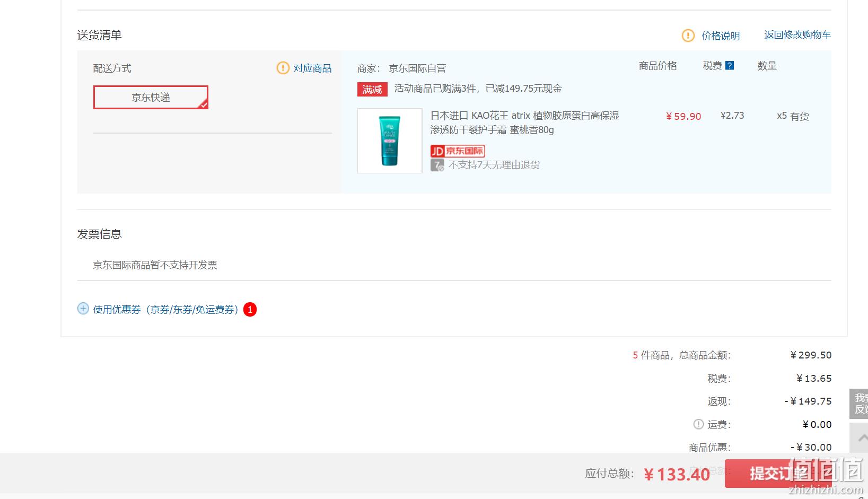The image size is (868, 499).
Task: Click the 商品价格 column header
Action: pyautogui.click(x=658, y=66)
